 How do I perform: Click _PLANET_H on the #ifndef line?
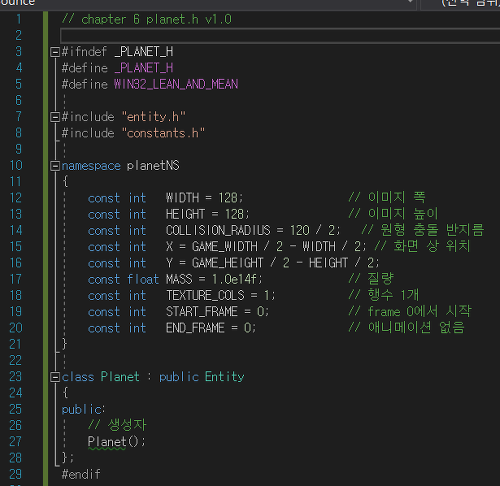144,52
